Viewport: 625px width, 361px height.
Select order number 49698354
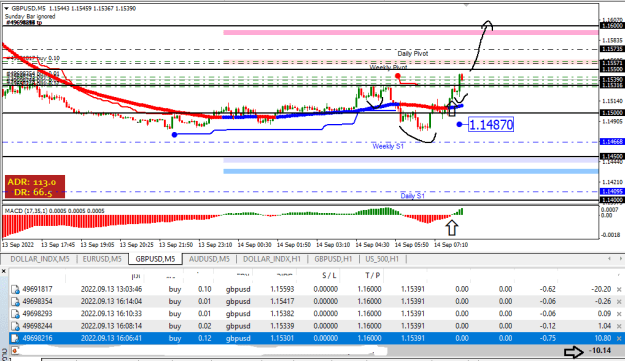click(37, 302)
